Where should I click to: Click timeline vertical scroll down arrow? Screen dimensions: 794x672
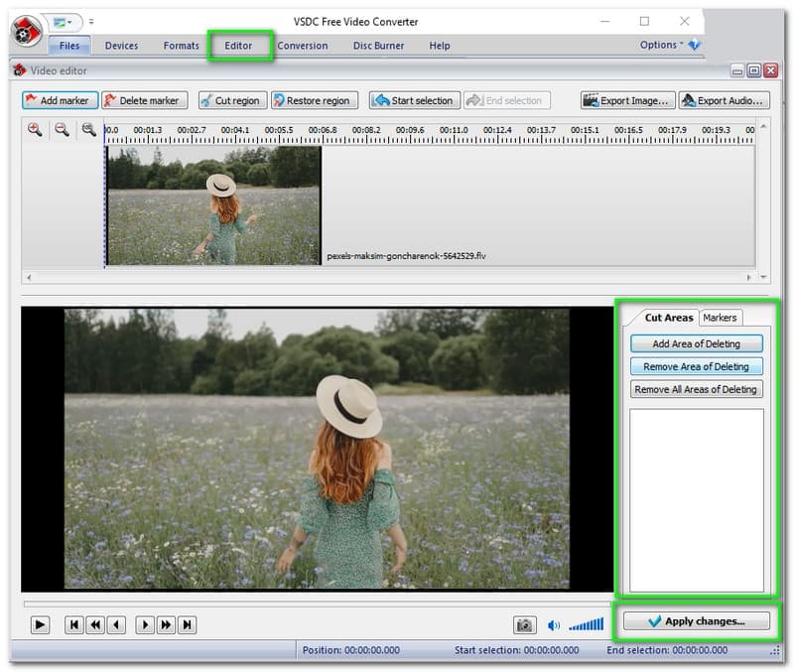763,277
